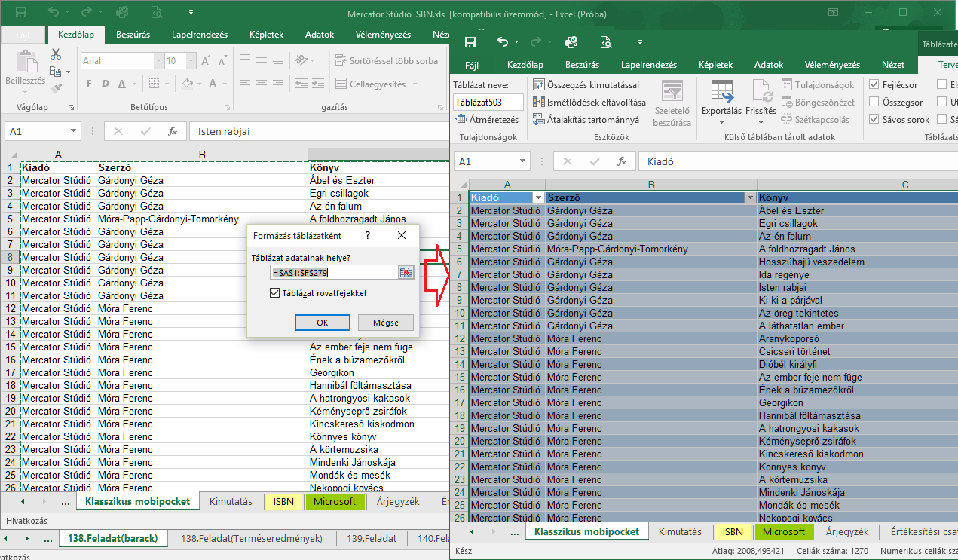This screenshot has width=958, height=560.
Task: Click the Cut scissors icon in left window
Action: point(56,54)
